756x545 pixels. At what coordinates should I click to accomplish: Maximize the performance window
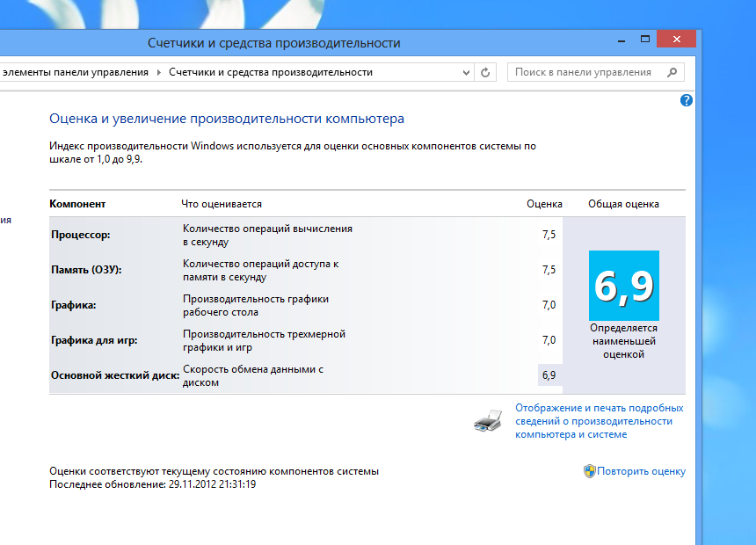click(x=645, y=40)
